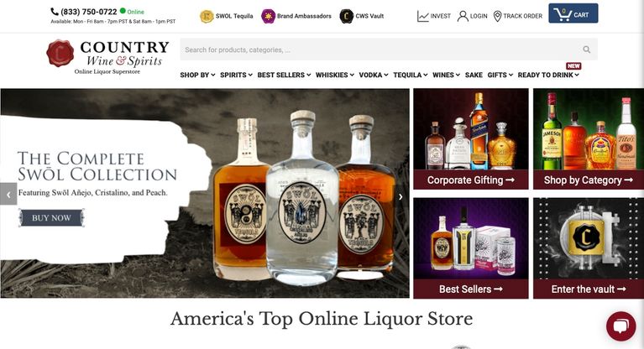
Task: Expand the Tequila dropdown menu
Action: [x=411, y=75]
